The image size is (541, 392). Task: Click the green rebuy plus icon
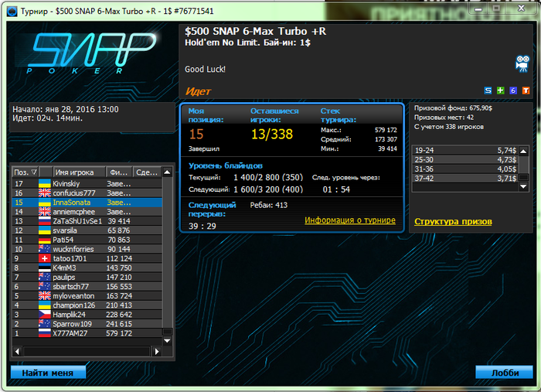[501, 90]
